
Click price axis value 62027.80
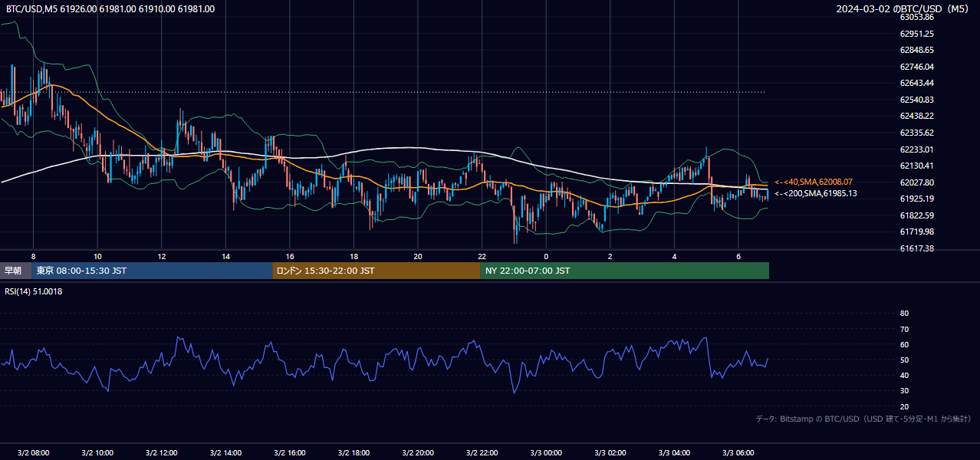916,182
